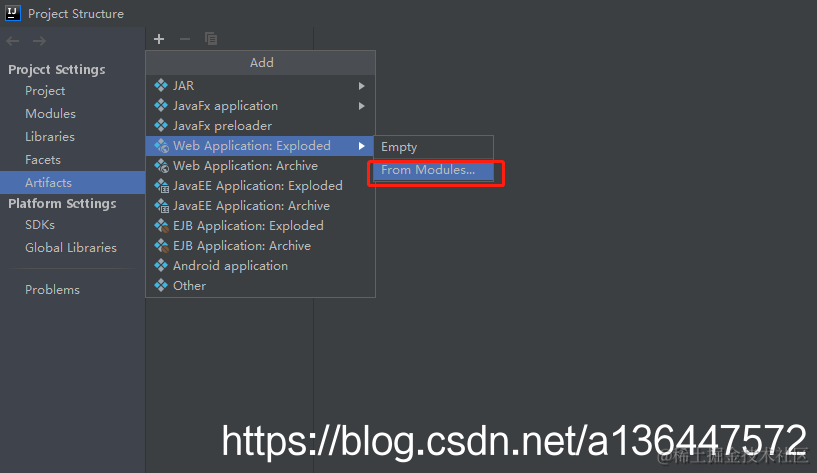817x473 pixels.
Task: Click the Other entry icon
Action: (x=161, y=285)
